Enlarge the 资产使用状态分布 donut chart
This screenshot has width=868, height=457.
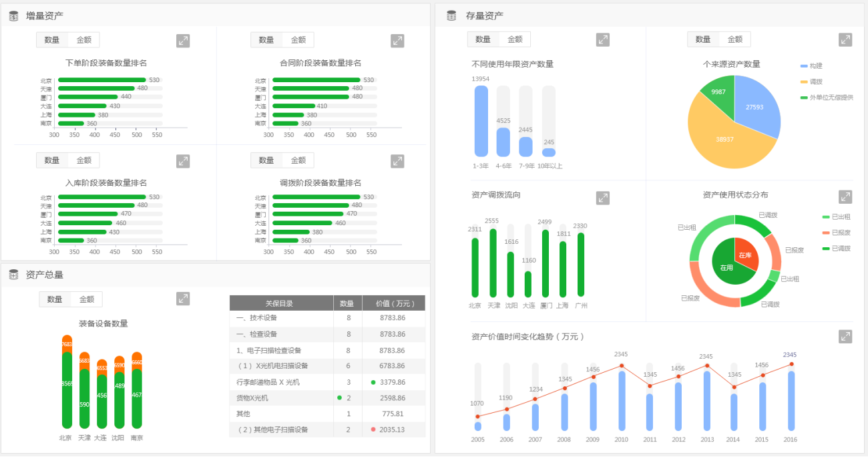[845, 197]
